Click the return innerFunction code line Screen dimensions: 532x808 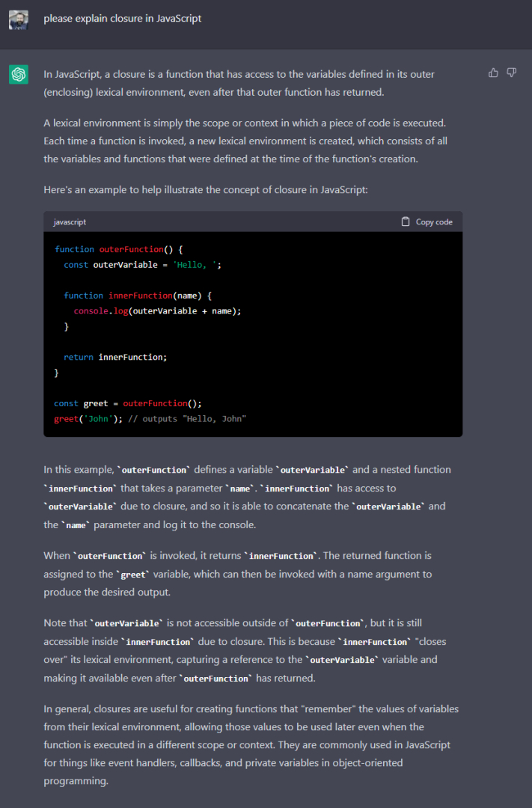click(x=115, y=357)
